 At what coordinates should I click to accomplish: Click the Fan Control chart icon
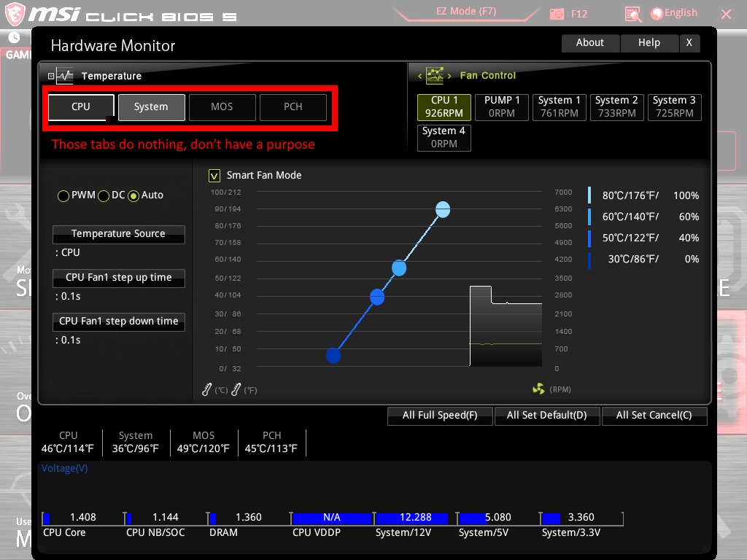435,75
